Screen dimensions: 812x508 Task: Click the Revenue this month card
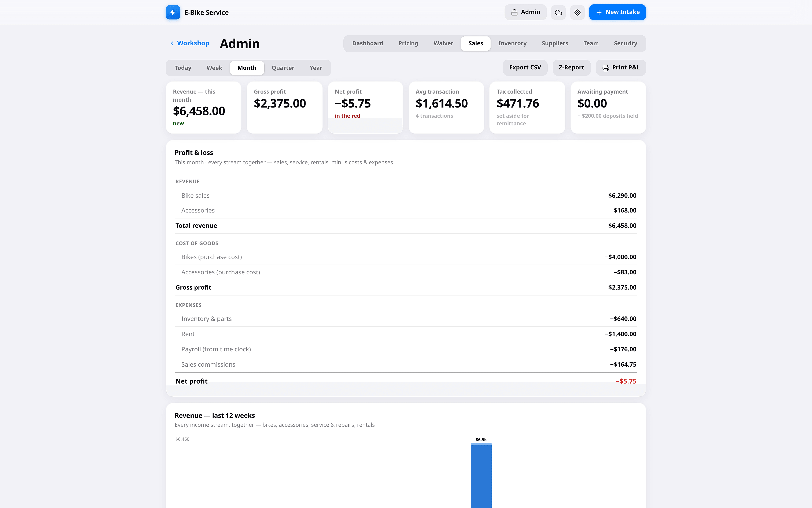tap(204, 108)
